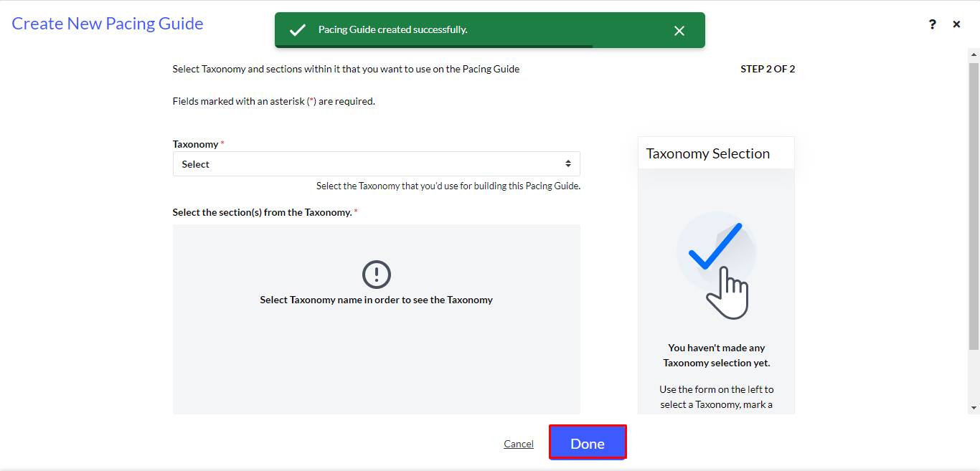
Task: Open the Taxonomy Select dropdown
Action: point(376,164)
